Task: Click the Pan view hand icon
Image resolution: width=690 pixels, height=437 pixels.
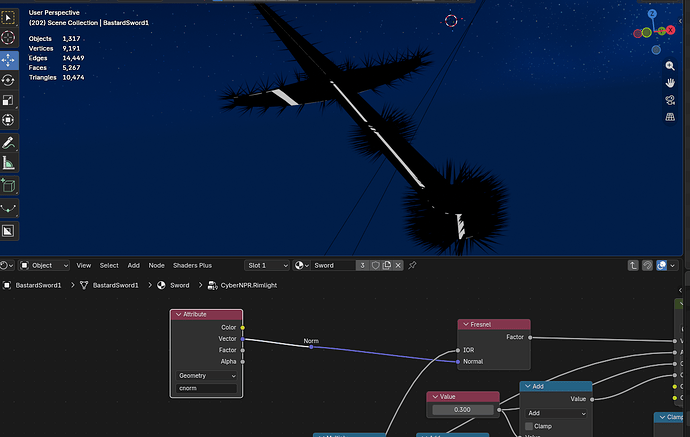Action: pyautogui.click(x=670, y=83)
